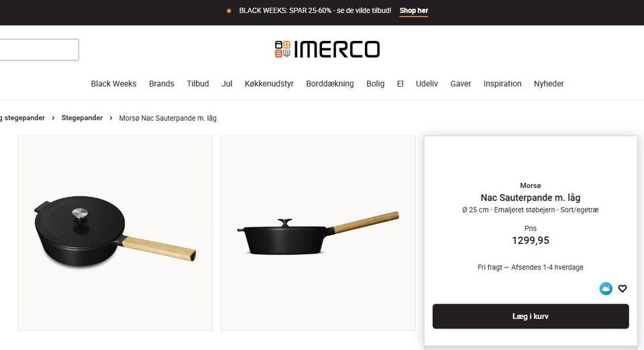This screenshot has width=644, height=350.
Task: Click the blue cloud badge icon
Action: 606,289
